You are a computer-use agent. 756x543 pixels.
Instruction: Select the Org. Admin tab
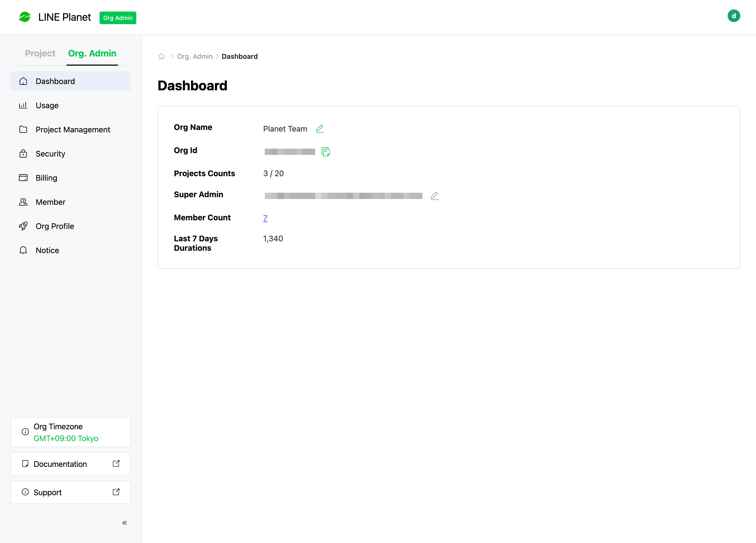(92, 53)
